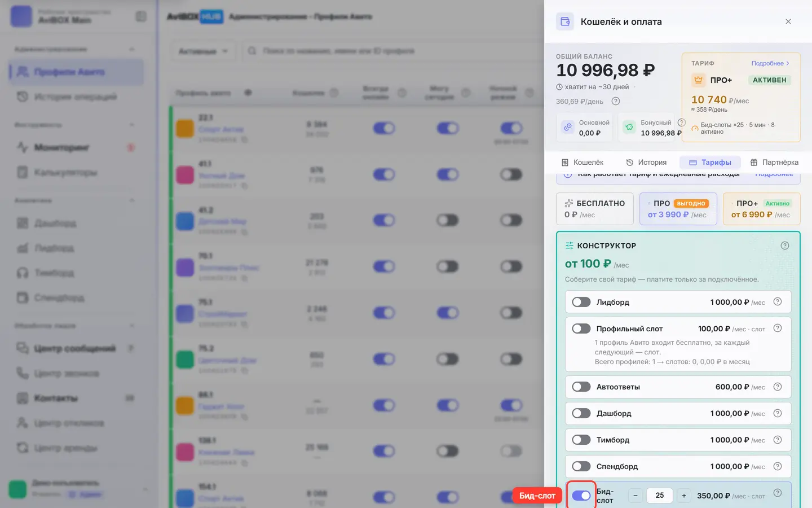The width and height of the screenshot is (812, 508).
Task: Turn on the Автоответы toggle
Action: click(581, 387)
